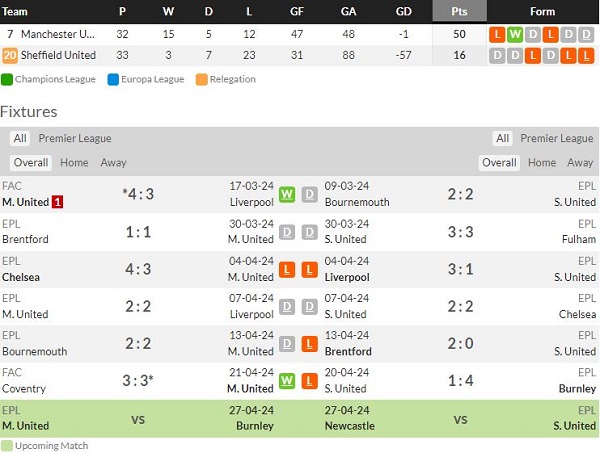Select the left All fixtures filter

(20, 139)
